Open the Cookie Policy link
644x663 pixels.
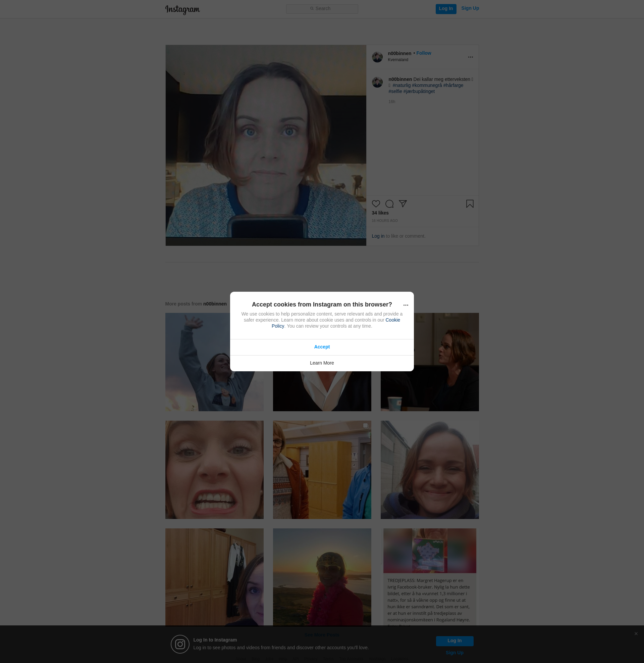392,320
